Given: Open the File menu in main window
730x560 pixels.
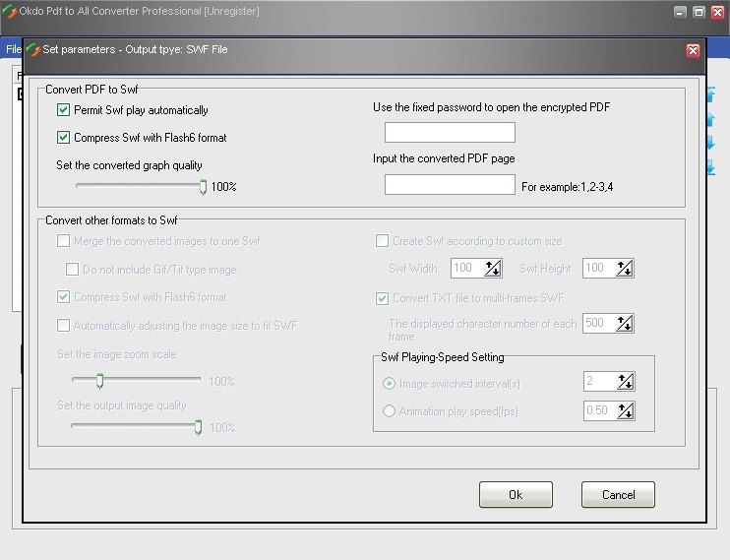Looking at the screenshot, I should tap(13, 49).
